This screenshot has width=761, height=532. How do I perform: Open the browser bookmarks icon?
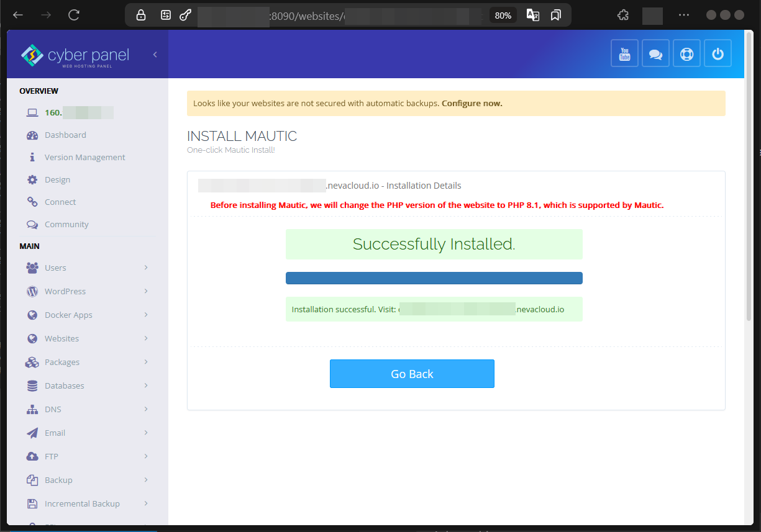[556, 16]
